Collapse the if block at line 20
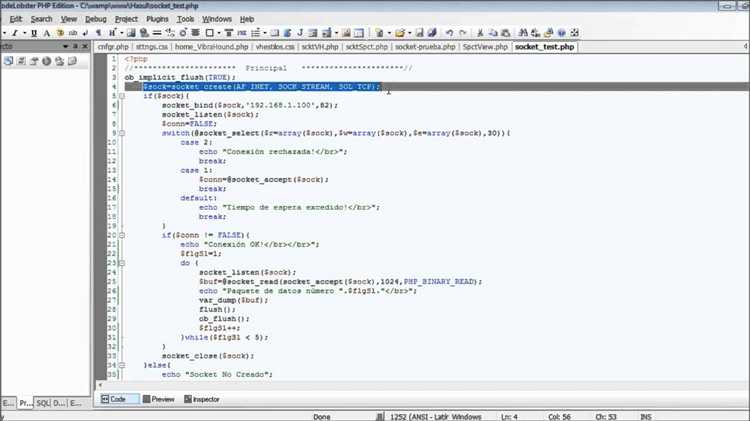 point(122,235)
